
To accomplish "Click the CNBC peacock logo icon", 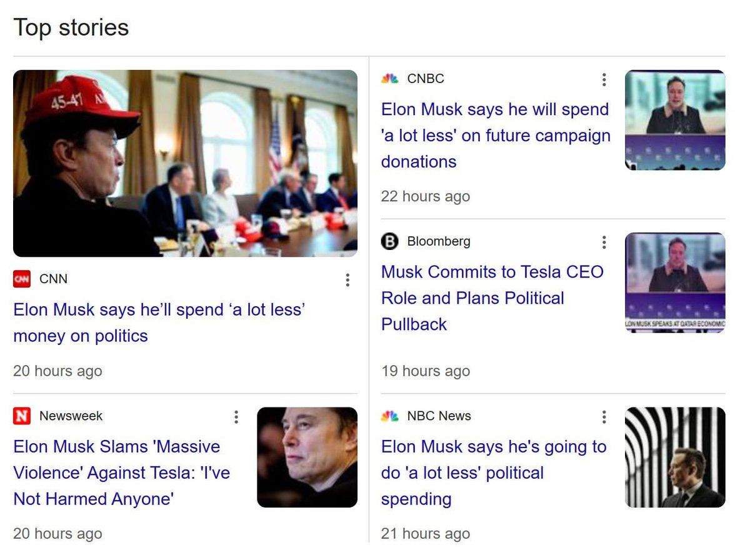I will coord(390,79).
